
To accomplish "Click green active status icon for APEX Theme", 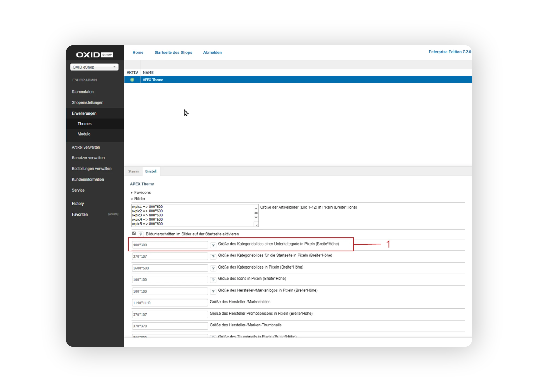I will coord(132,80).
